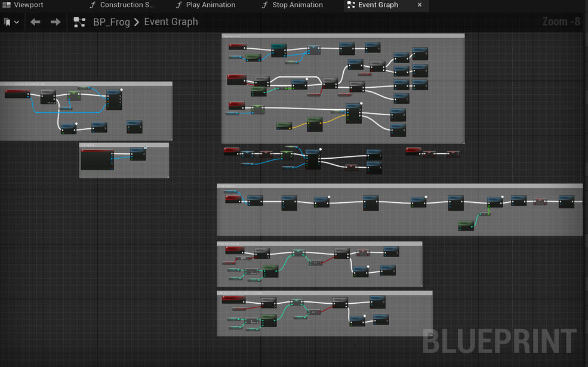The width and height of the screenshot is (588, 367).
Task: Click the Event Graph breadcrumb link
Action: coord(171,21)
